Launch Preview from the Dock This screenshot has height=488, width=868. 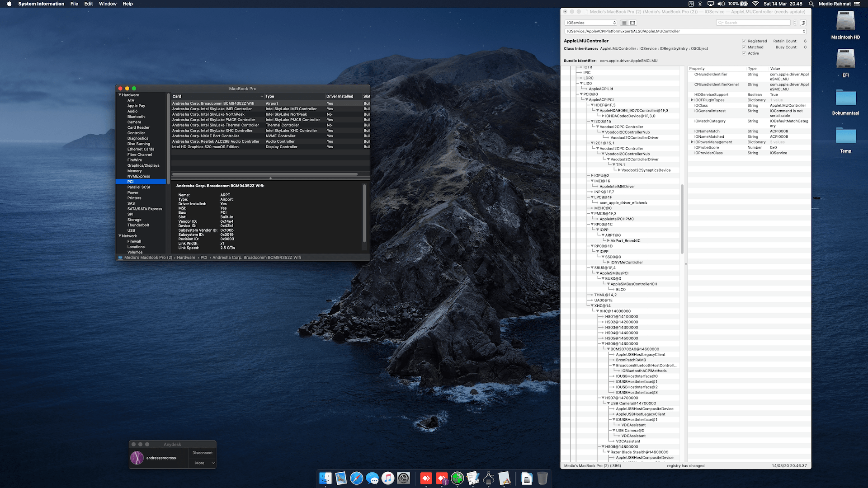pos(341,478)
